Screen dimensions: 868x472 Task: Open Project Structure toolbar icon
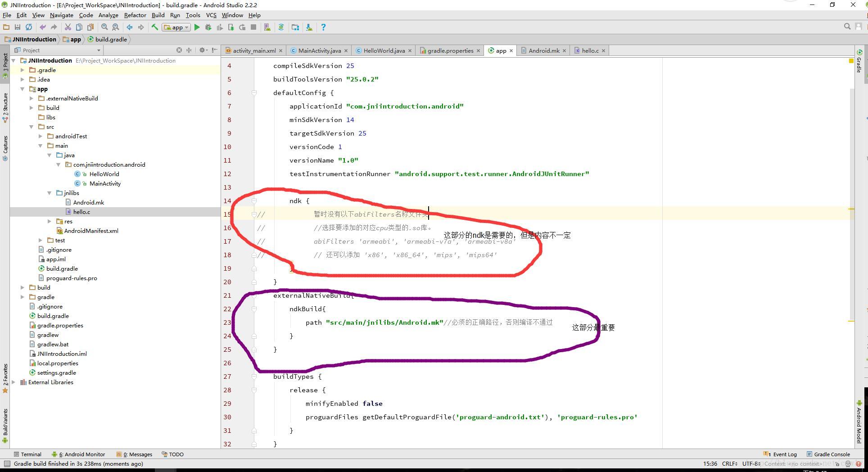pyautogui.click(x=295, y=27)
